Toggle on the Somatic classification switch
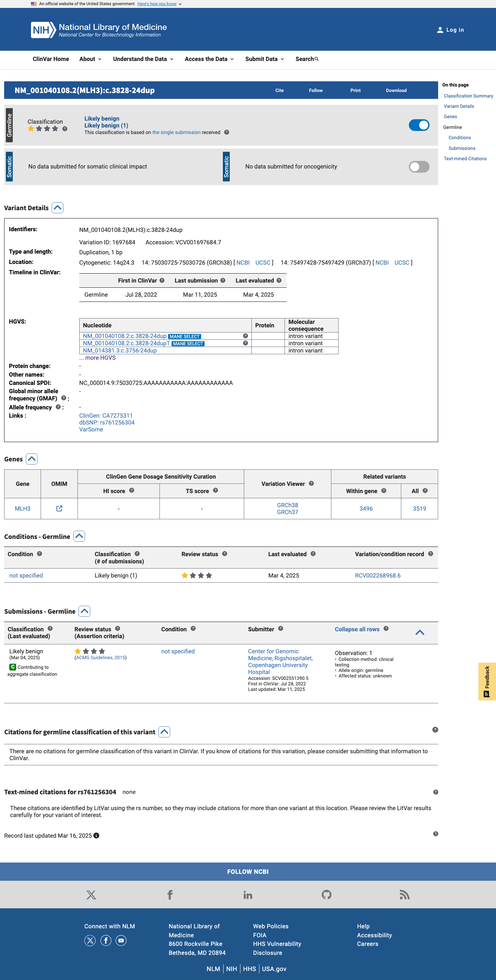Screen dimensions: 496x980 pos(419,167)
